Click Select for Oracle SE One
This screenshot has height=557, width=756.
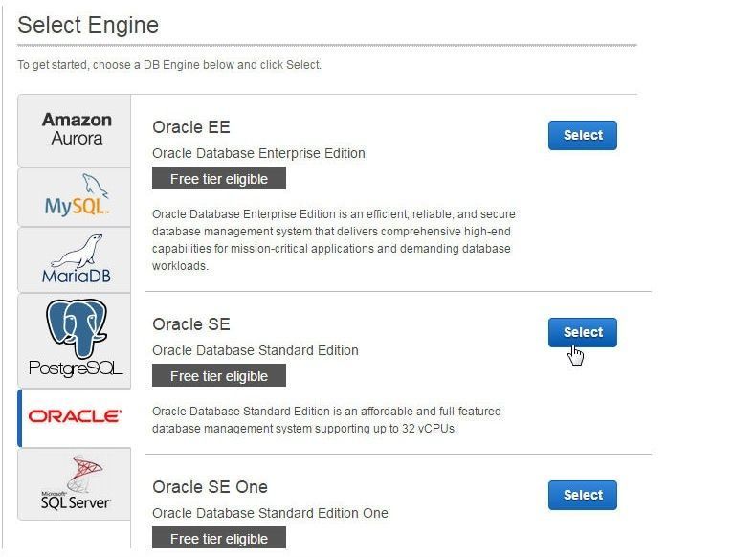click(583, 495)
